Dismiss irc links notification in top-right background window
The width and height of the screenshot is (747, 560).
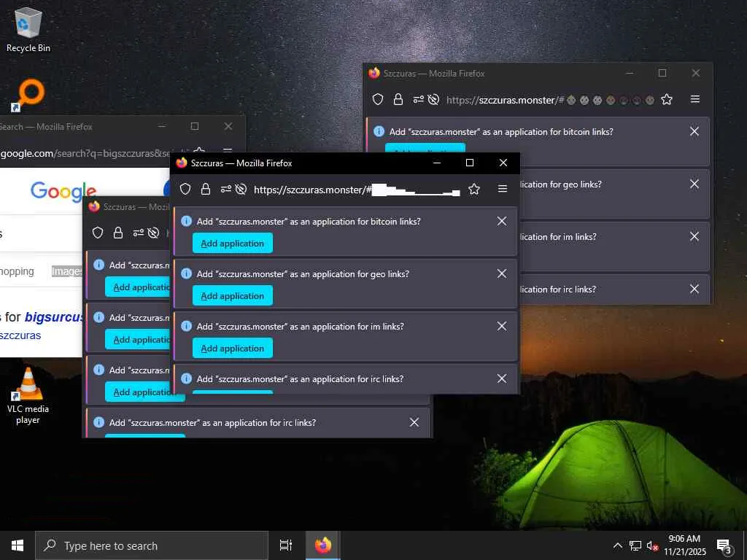[x=694, y=289]
